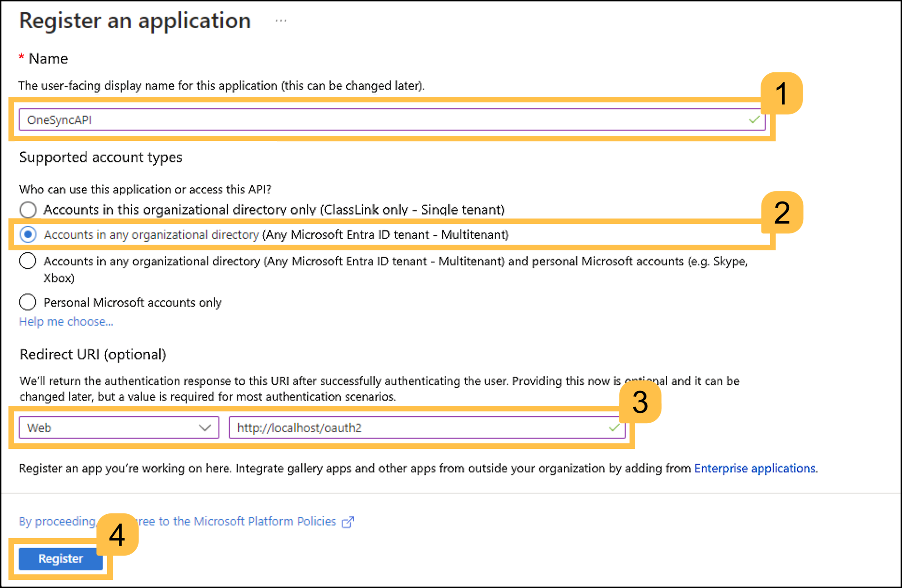
Task: Click the yellow annotation badge numbered 3
Action: pyautogui.click(x=641, y=402)
